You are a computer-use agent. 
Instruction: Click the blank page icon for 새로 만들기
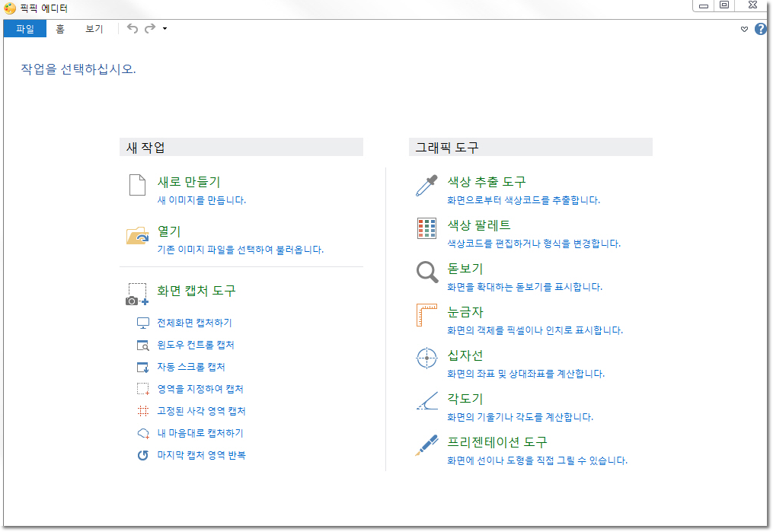[x=137, y=185]
